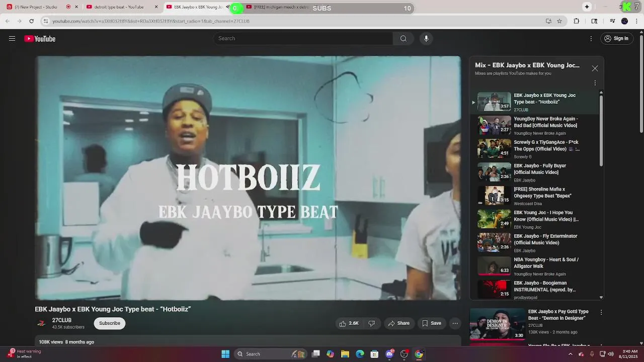
Task: Click 108K views description text
Action: coord(66,342)
